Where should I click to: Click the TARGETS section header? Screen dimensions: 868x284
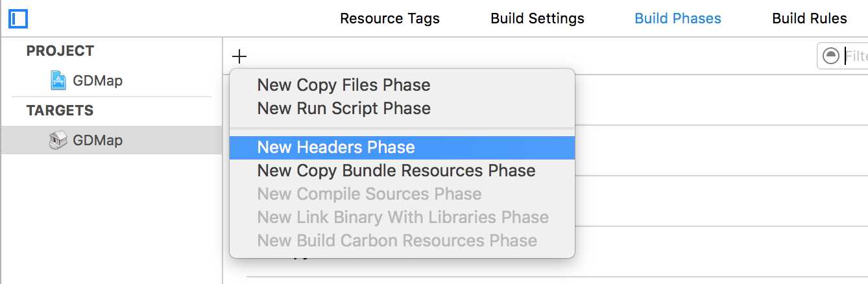pyautogui.click(x=60, y=110)
